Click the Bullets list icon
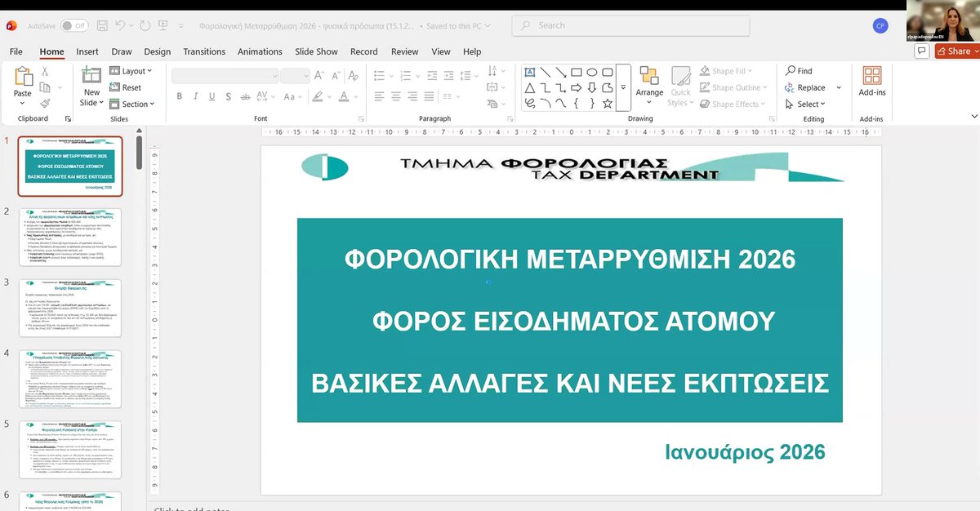Screen dimensions: 980x511 (x=378, y=76)
